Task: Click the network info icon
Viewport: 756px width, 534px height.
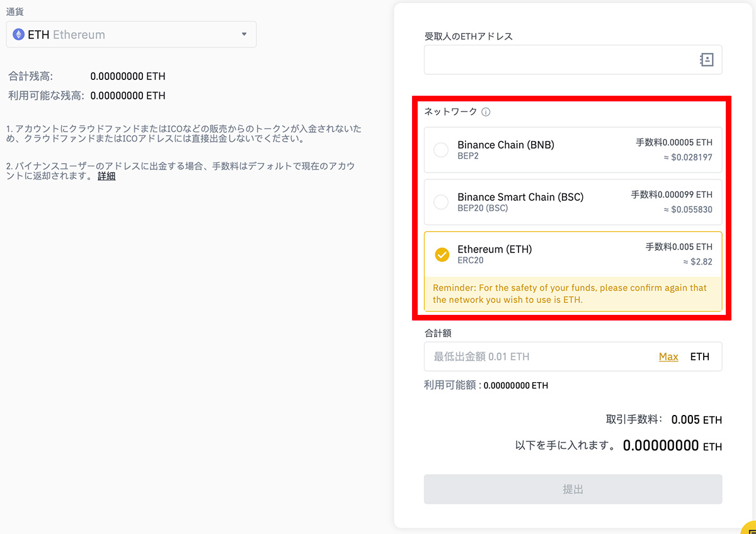Action: (486, 113)
